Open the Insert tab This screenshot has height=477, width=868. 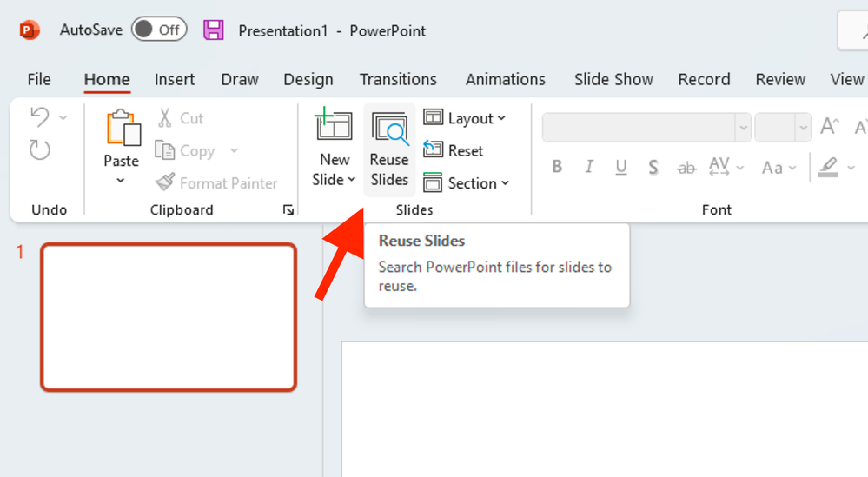tap(175, 79)
